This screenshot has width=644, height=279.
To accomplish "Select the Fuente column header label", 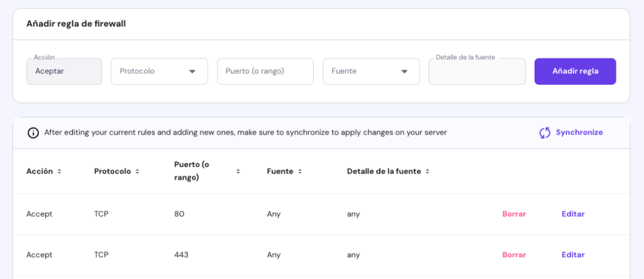I will [280, 172].
